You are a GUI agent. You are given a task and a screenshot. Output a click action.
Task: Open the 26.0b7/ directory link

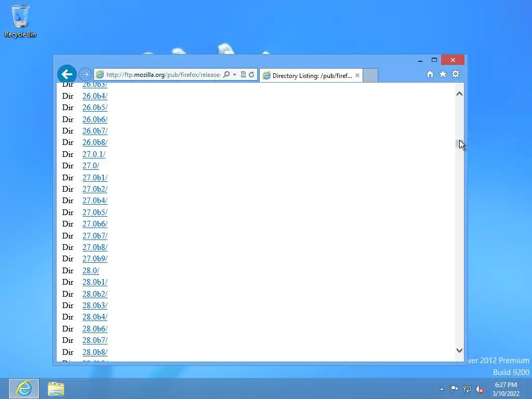[95, 131]
